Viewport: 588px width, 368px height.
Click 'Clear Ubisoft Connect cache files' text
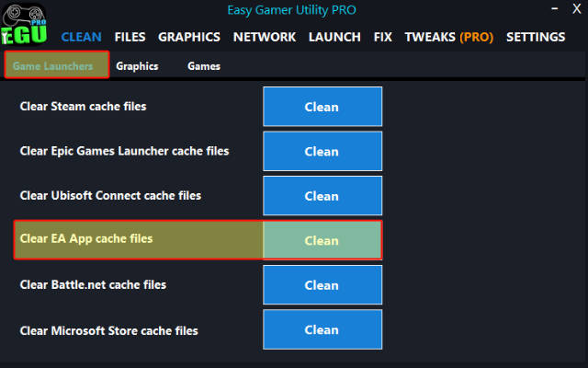click(x=110, y=195)
